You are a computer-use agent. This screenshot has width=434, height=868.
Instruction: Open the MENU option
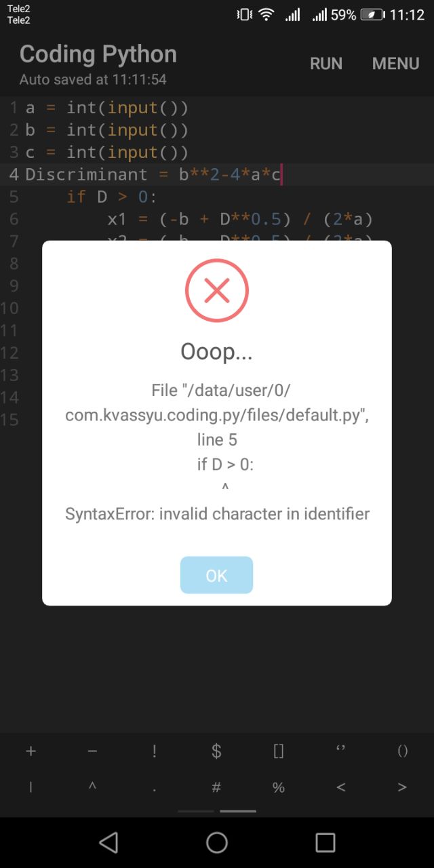[x=395, y=63]
